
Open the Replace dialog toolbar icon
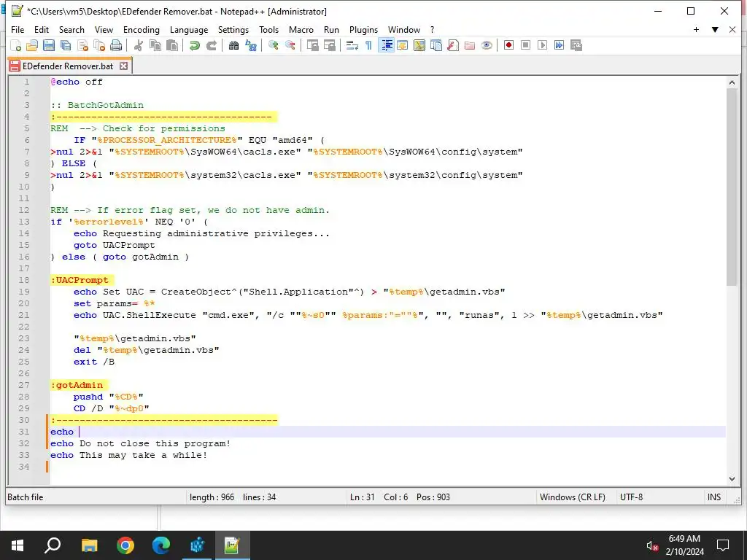[x=251, y=45]
